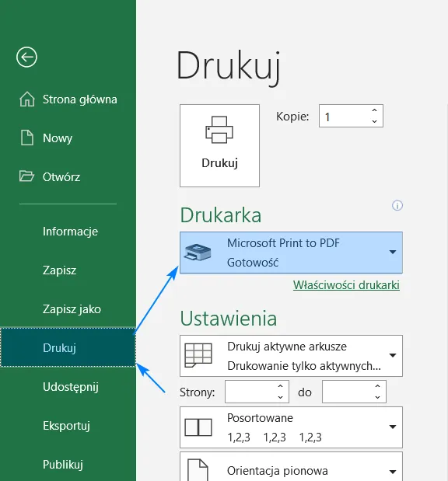Image resolution: width=448 pixels, height=481 pixels.
Task: Open Publikuj in the sidebar
Action: [x=68, y=464]
